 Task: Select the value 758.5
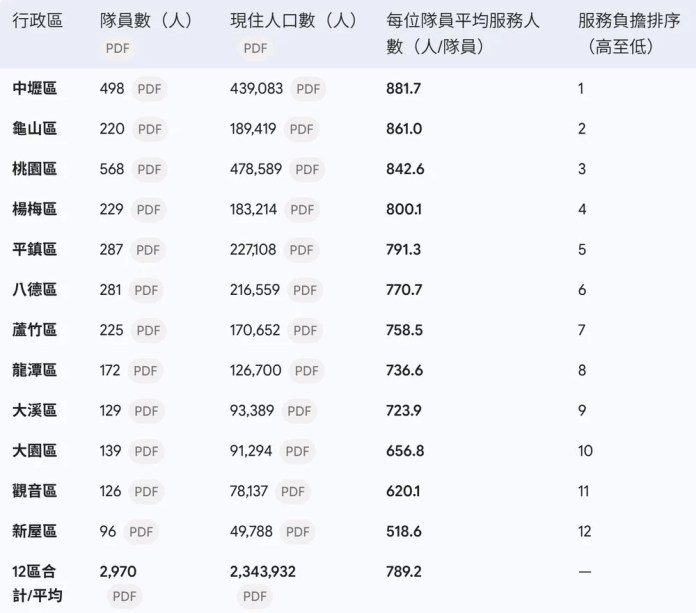pyautogui.click(x=404, y=330)
